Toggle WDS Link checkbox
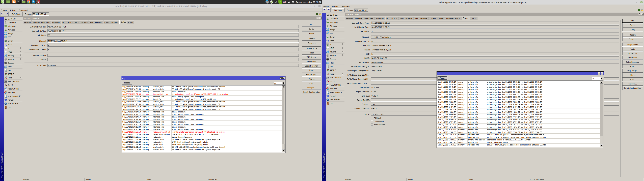644x181 pixels. tap(372, 118)
